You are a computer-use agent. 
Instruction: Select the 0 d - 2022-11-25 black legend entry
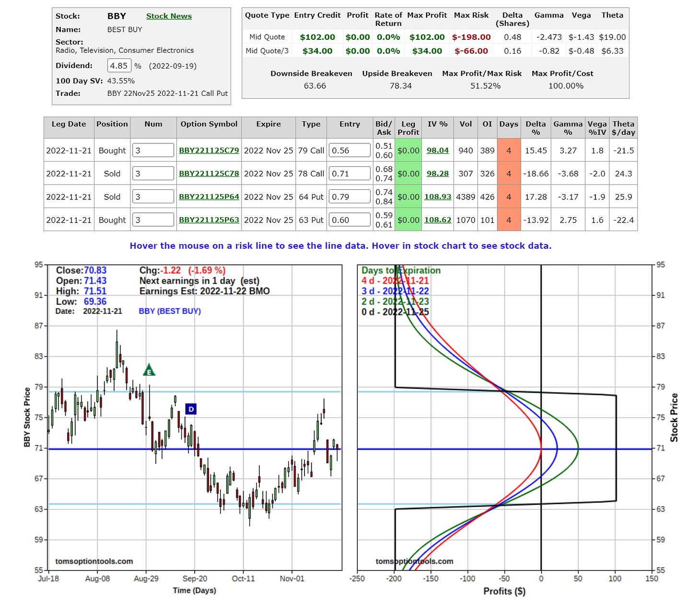[395, 312]
